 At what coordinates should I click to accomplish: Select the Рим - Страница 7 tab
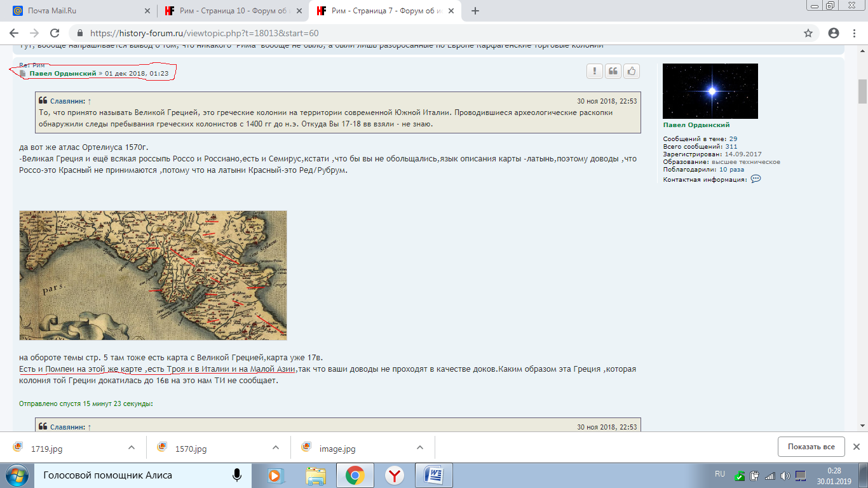[385, 11]
